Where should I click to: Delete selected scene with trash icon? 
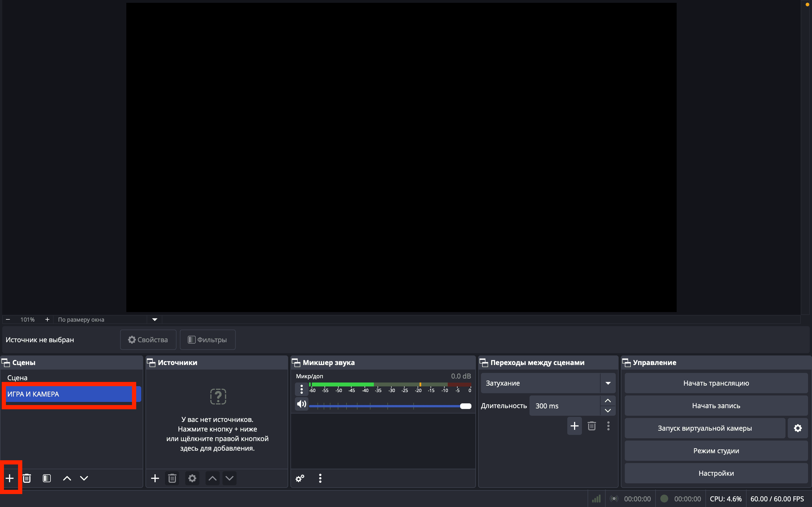27,478
